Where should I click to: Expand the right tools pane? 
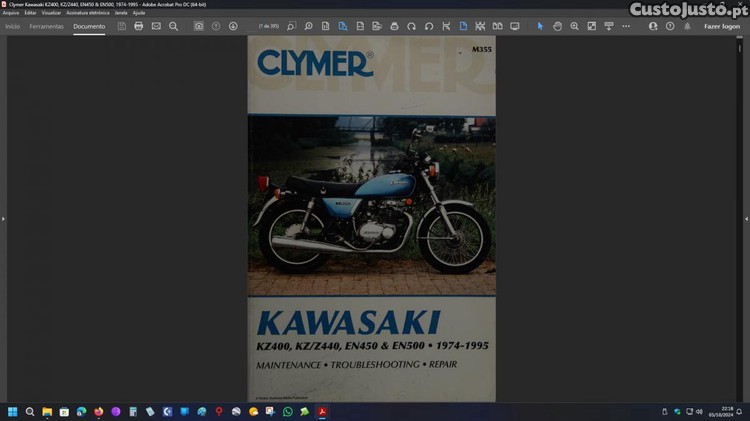point(746,218)
